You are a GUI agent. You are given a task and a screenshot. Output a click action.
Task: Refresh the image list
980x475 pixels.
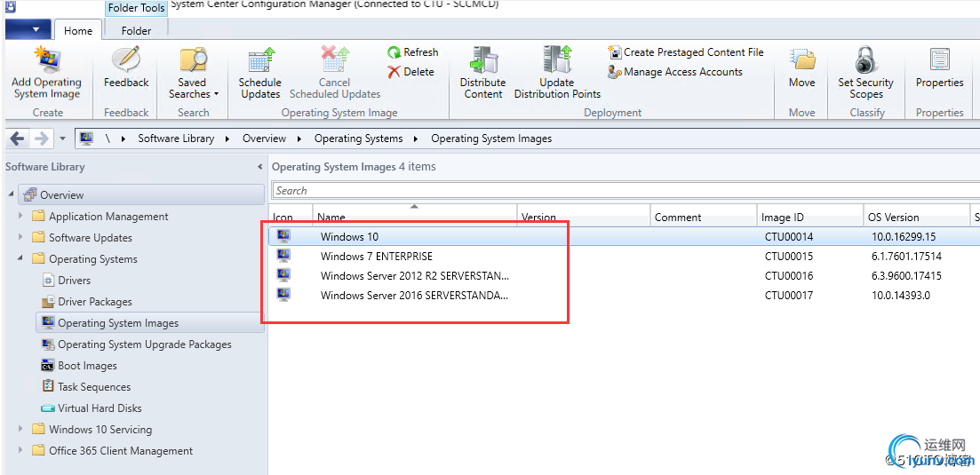tap(412, 52)
